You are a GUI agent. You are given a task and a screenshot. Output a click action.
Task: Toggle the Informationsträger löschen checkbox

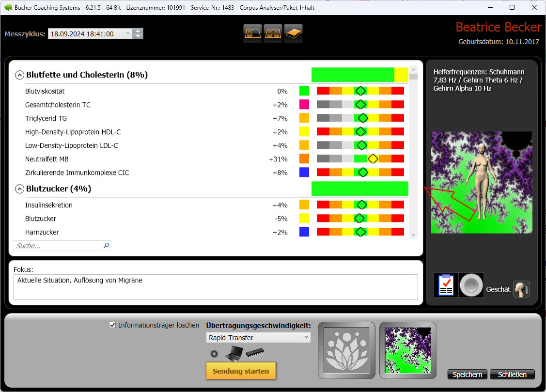(112, 325)
